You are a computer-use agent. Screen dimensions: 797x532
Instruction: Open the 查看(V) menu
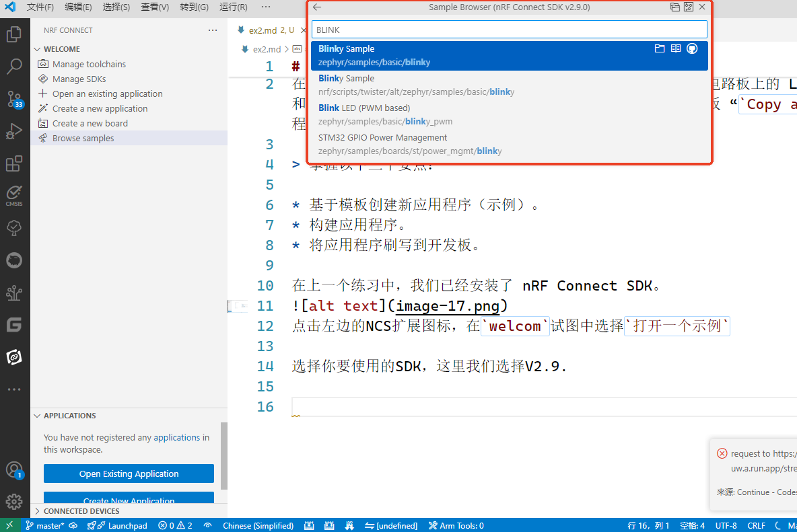pyautogui.click(x=155, y=7)
